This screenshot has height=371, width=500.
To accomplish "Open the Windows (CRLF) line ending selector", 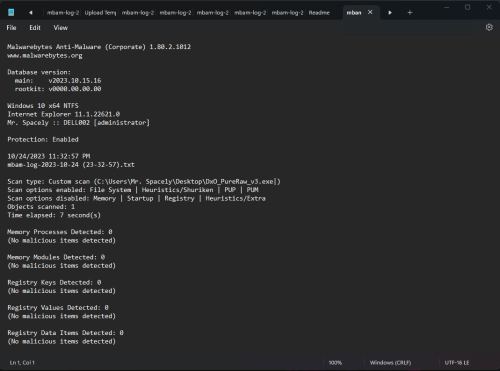I will click(390, 363).
